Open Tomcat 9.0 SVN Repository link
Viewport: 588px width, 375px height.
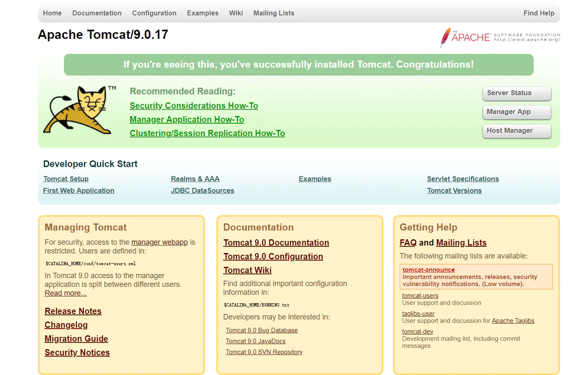[x=264, y=352]
